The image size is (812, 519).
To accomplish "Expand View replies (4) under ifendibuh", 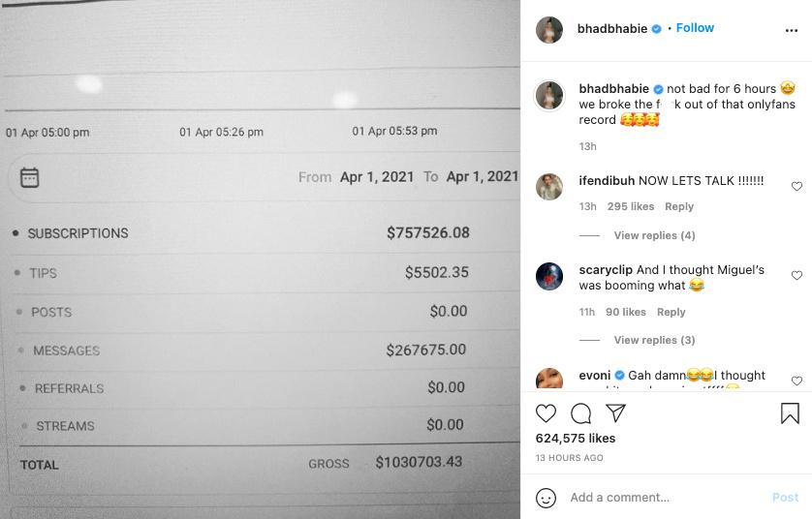I will pyautogui.click(x=654, y=235).
